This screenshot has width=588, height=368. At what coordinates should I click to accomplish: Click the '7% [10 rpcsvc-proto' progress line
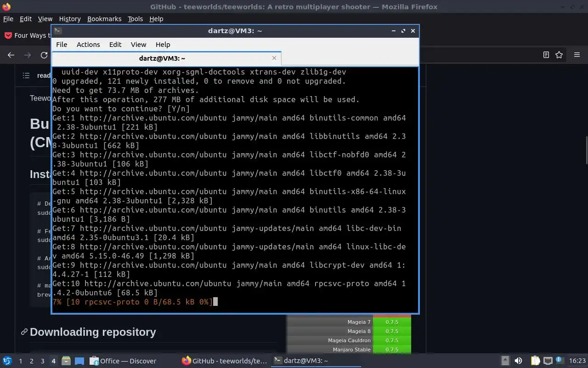click(x=132, y=302)
